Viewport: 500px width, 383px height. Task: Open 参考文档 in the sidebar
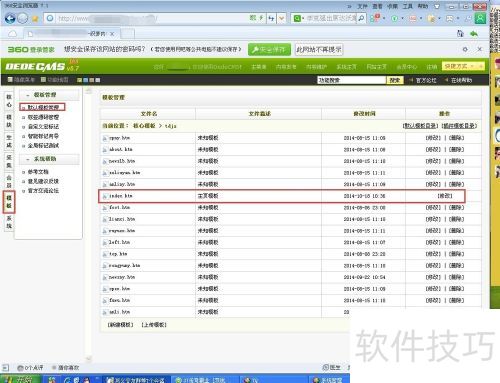(x=38, y=171)
